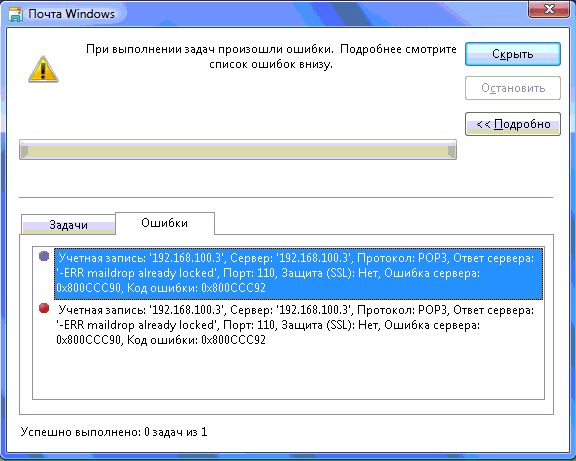Click the message about ошибки при выполнении задач
Image resolution: width=576 pixels, height=461 pixels.
271,57
